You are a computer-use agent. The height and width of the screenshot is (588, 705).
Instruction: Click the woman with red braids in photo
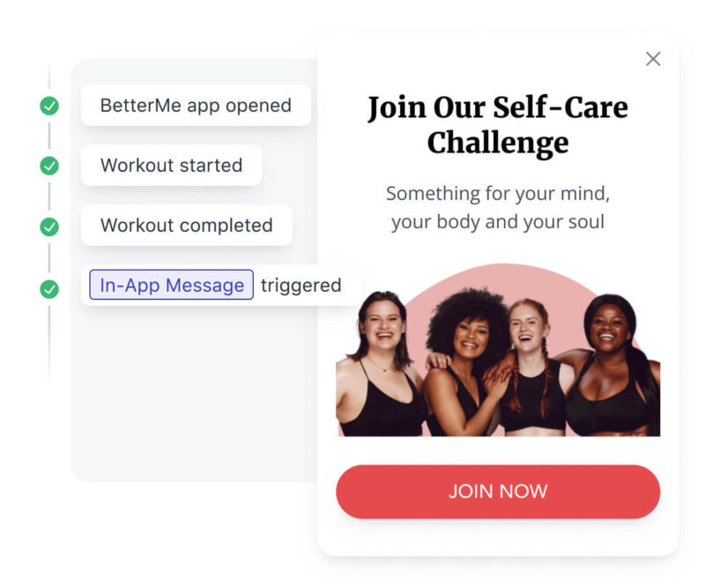point(534,364)
